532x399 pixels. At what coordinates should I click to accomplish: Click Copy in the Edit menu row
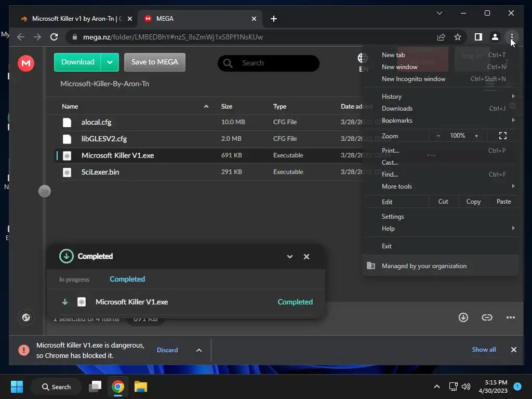coord(474,202)
